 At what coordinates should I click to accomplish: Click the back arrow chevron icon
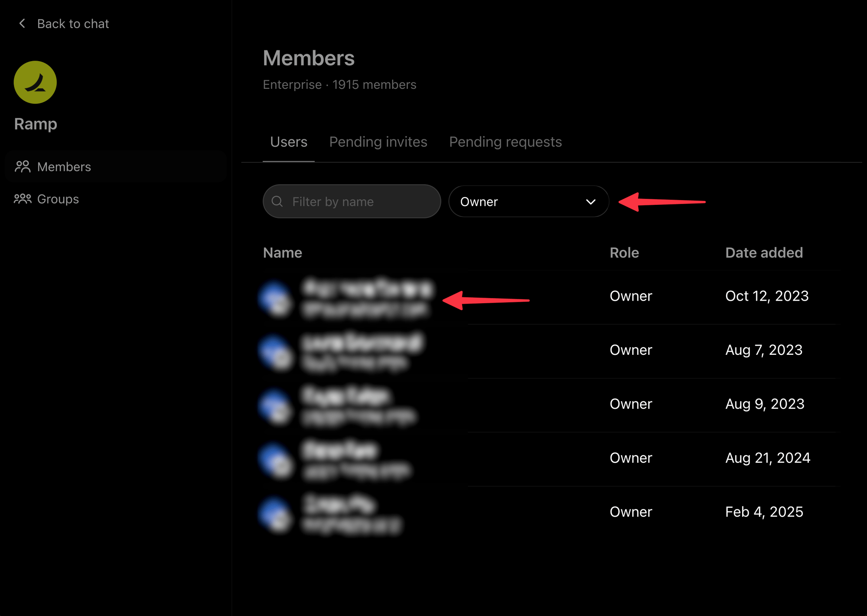pos(22,23)
